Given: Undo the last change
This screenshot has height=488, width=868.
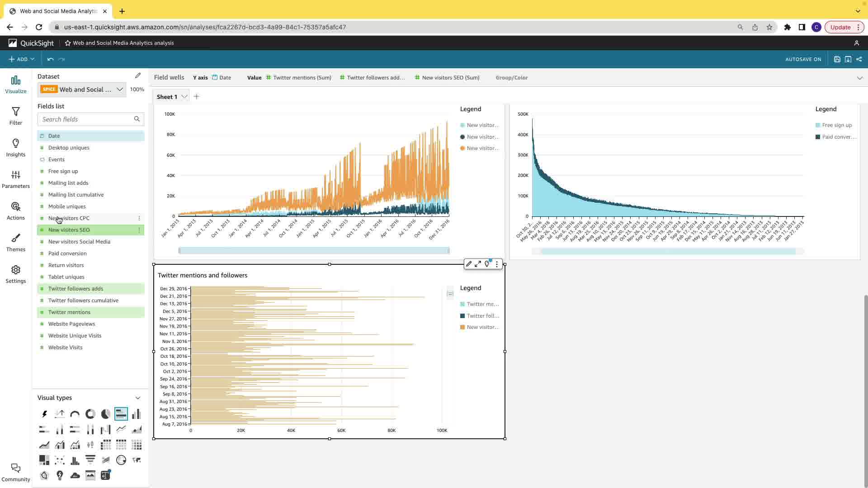Looking at the screenshot, I should coord(50,59).
